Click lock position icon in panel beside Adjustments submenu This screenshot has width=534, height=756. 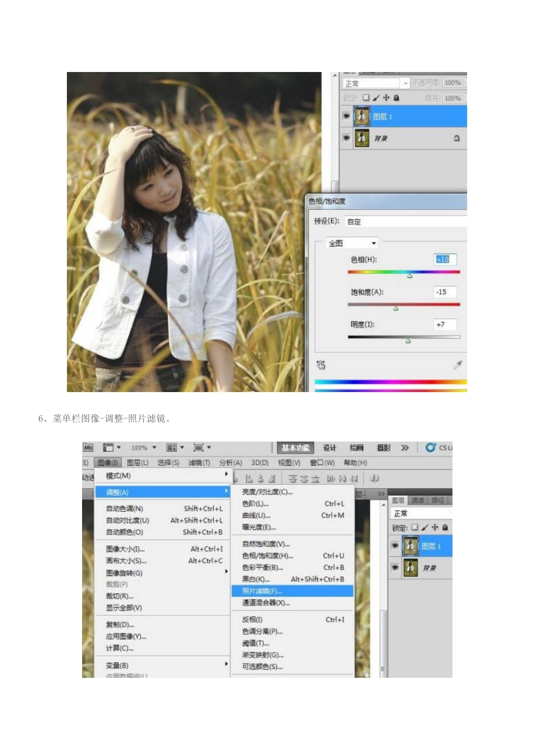[435, 528]
